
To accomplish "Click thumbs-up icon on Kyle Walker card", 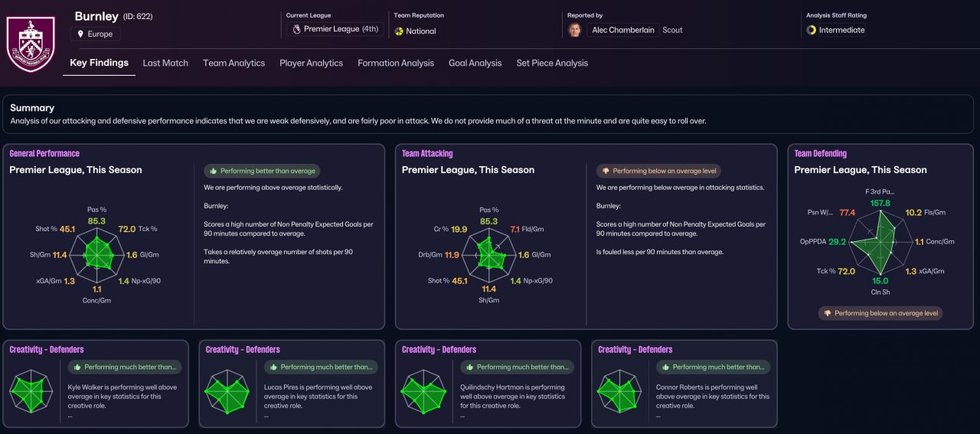I will (x=77, y=367).
